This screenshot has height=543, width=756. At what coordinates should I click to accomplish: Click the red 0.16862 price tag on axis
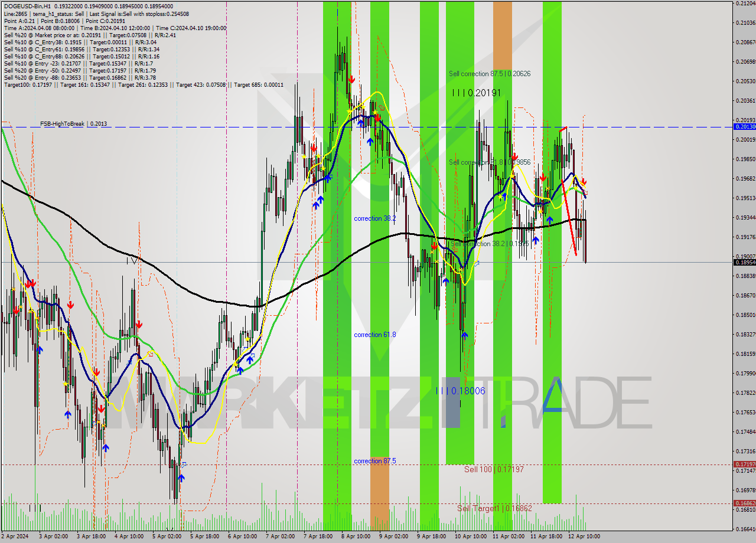[744, 503]
